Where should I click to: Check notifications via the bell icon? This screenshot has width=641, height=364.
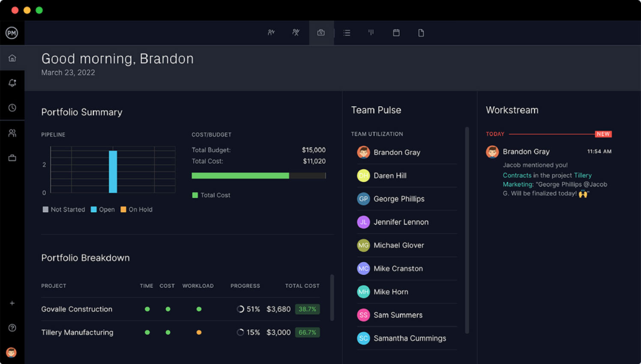pos(12,83)
